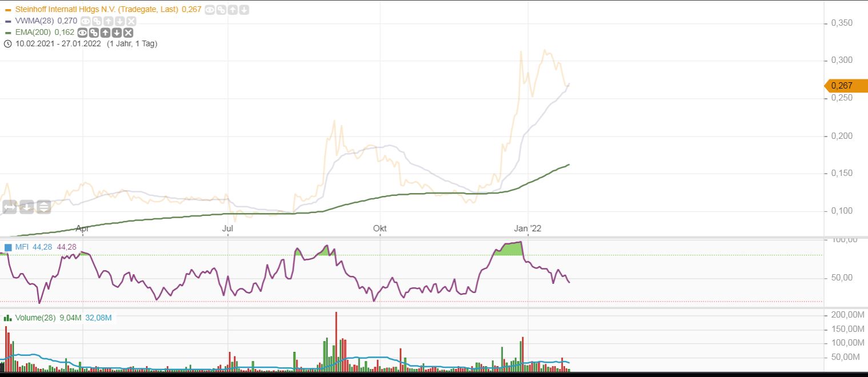Click the Jan '22 axis label
Screen dimensions: 868x377
528,228
